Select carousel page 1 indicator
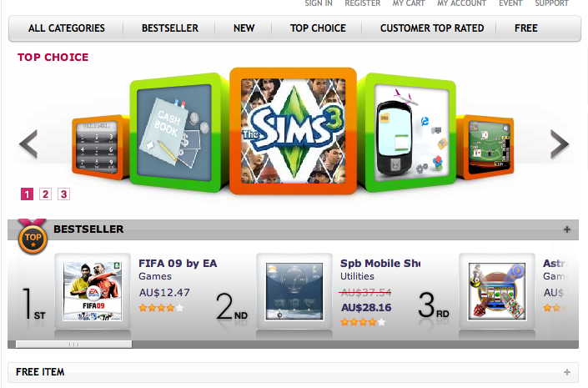The width and height of the screenshot is (588, 388). pyautogui.click(x=27, y=194)
